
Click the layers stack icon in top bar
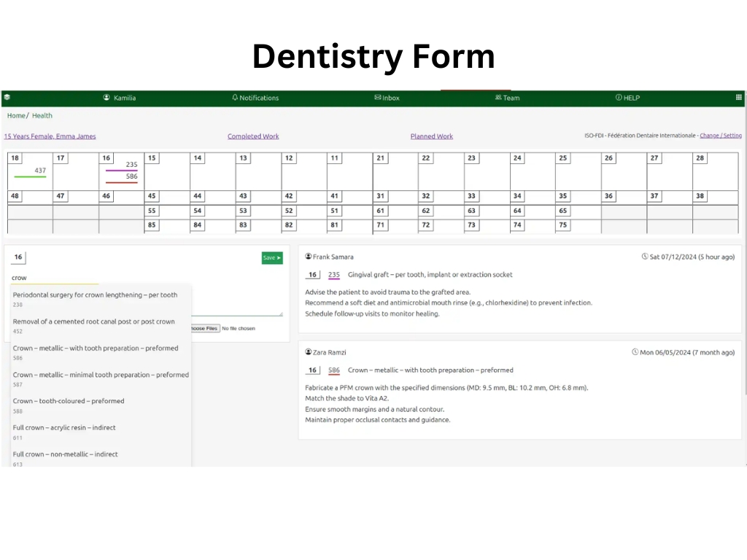tap(7, 97)
